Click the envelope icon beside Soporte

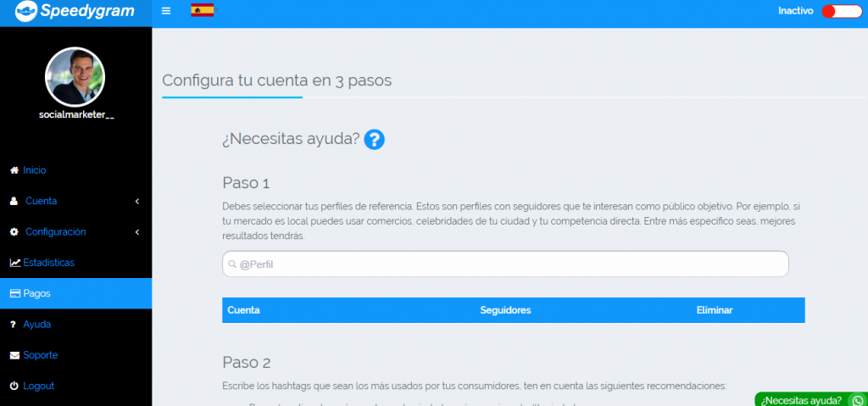[x=15, y=355]
